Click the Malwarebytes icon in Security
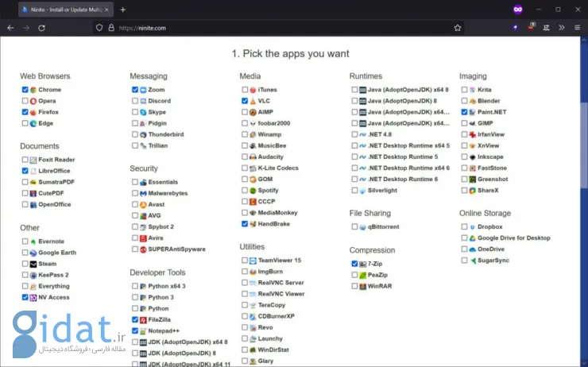 click(143, 194)
